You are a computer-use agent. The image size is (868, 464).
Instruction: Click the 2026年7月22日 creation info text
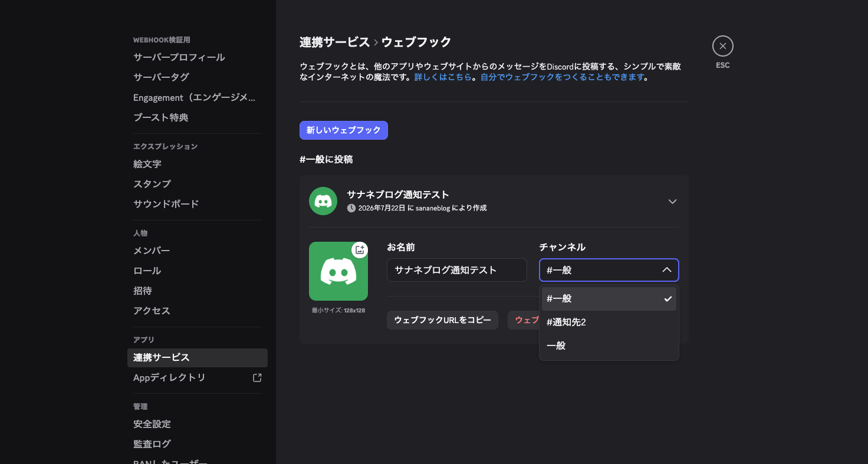422,208
